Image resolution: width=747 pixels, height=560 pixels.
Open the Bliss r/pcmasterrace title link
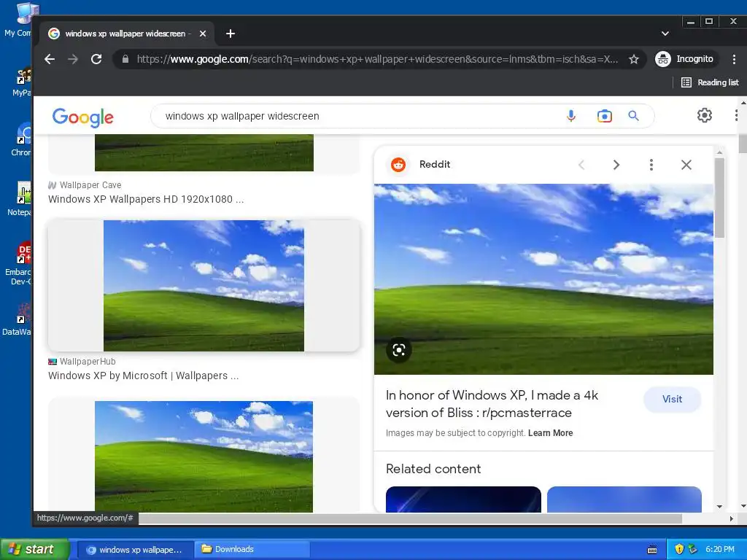point(492,404)
